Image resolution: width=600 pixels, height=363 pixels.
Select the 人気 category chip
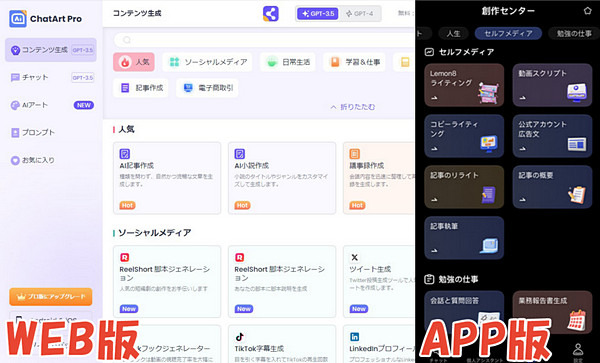click(x=134, y=62)
